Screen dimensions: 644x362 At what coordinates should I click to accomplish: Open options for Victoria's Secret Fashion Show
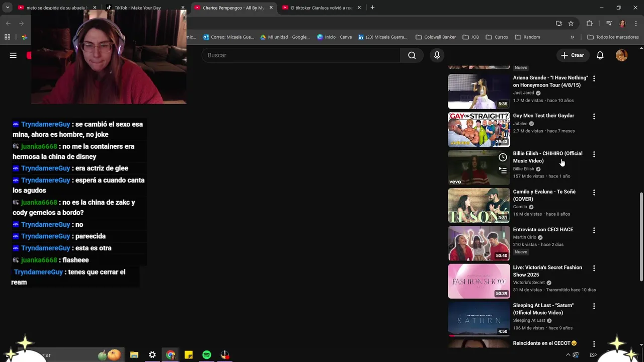click(x=594, y=268)
